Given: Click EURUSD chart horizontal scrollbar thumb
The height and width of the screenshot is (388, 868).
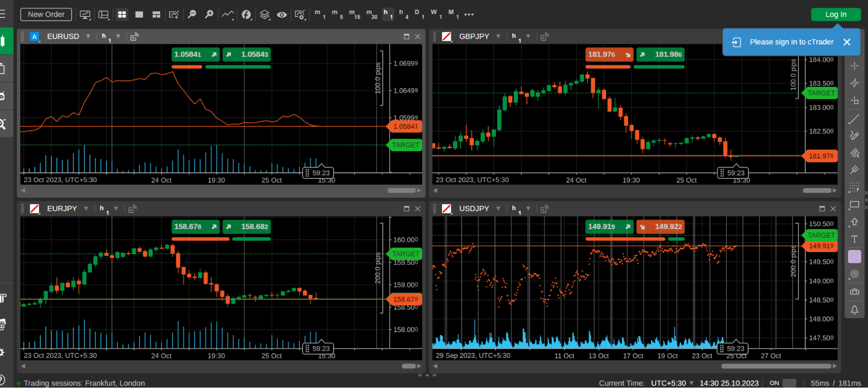Looking at the screenshot, I should (402, 191).
